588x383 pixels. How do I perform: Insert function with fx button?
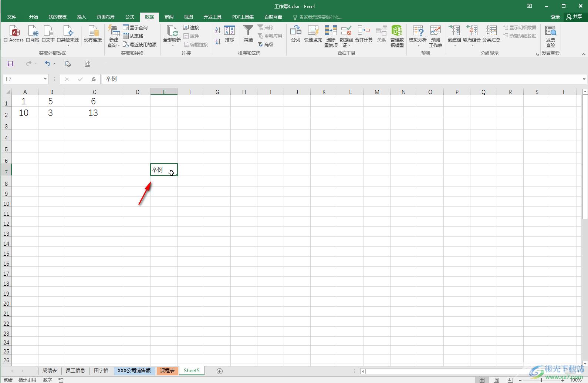(x=94, y=79)
